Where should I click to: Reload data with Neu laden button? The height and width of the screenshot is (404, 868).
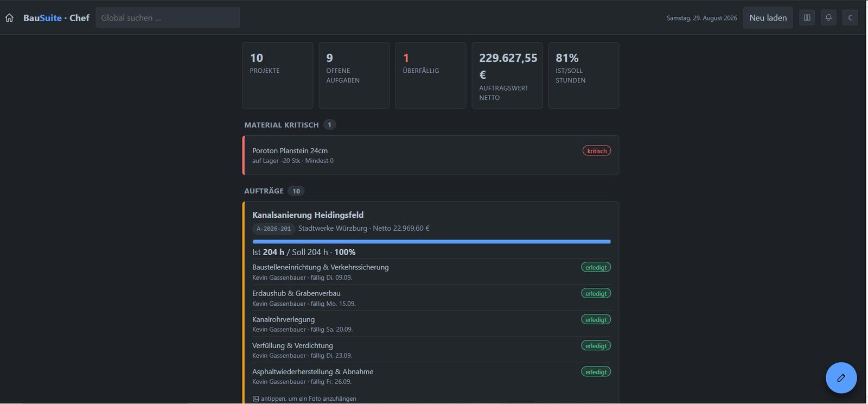tap(768, 18)
